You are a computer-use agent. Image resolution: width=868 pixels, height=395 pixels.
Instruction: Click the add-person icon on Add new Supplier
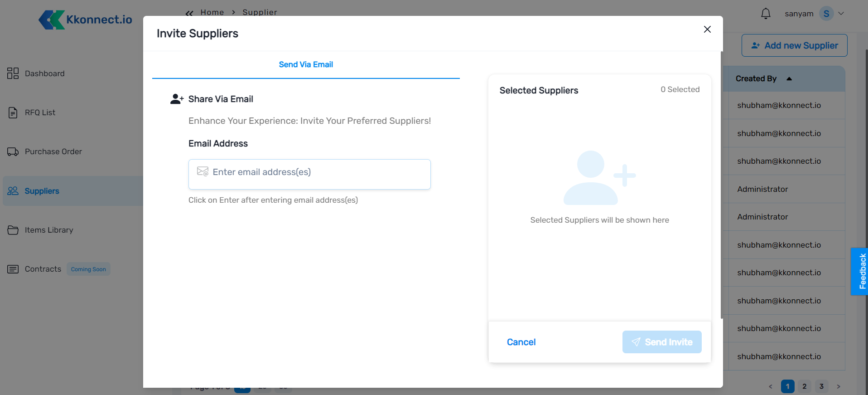(755, 45)
